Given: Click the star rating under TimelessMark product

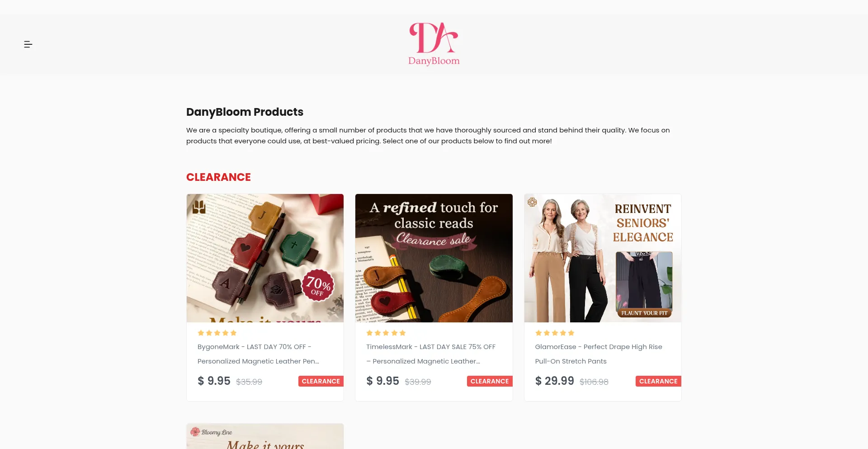Looking at the screenshot, I should pos(386,333).
